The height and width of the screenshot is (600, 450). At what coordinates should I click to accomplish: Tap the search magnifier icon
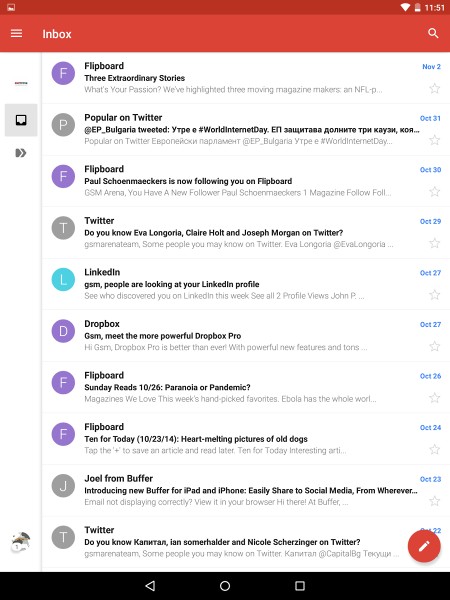433,33
